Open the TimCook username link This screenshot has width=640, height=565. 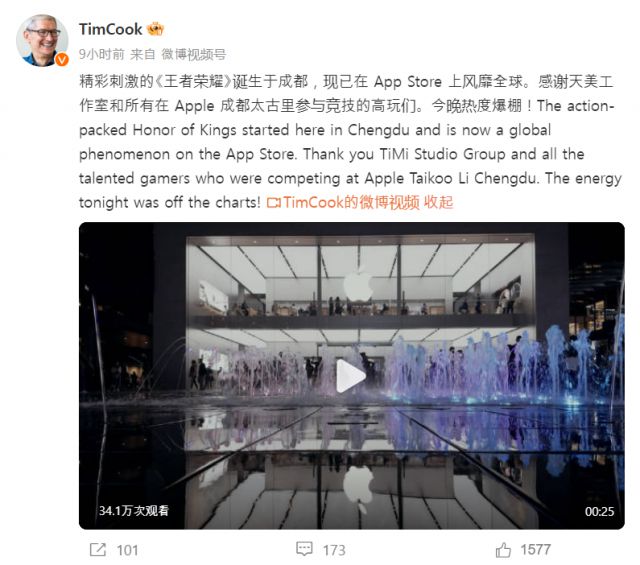110,29
